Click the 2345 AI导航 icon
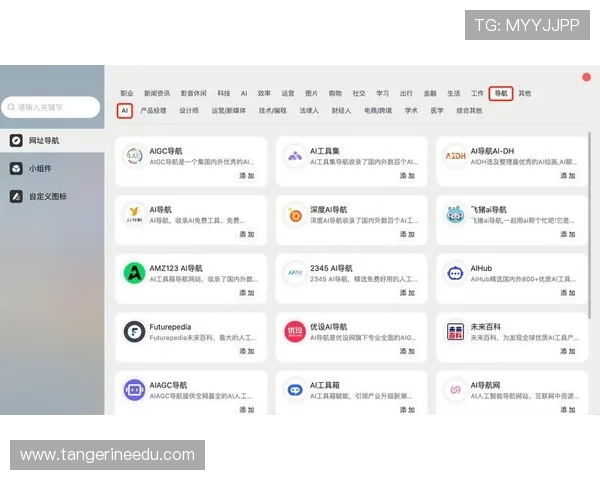 coord(295,273)
